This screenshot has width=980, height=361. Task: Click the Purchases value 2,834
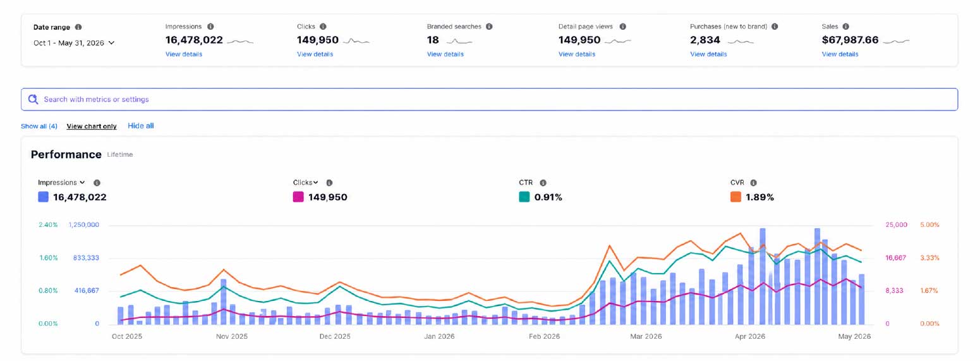(x=706, y=40)
